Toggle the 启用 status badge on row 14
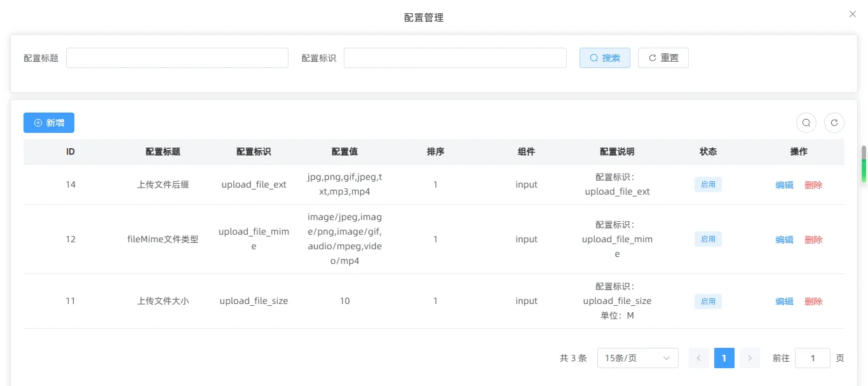 pos(707,184)
